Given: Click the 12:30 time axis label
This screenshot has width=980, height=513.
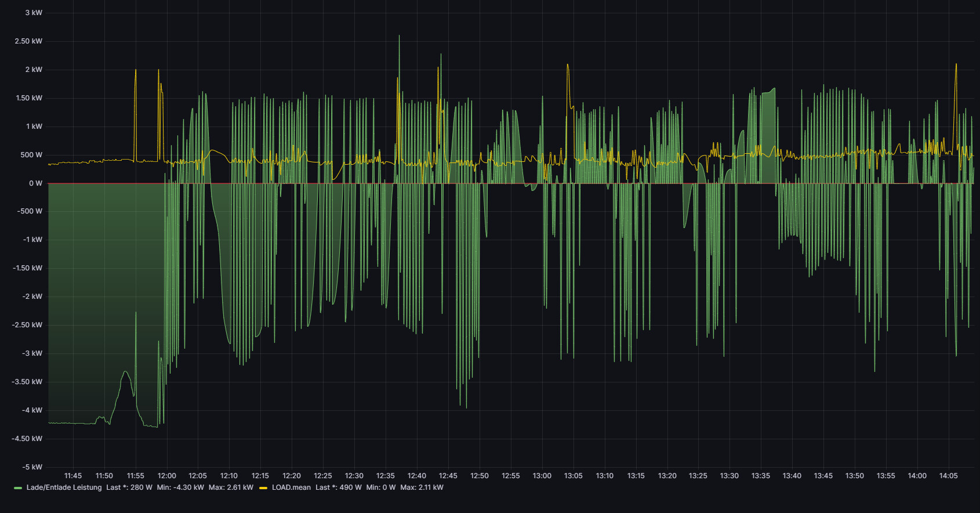Looking at the screenshot, I should 354,476.
